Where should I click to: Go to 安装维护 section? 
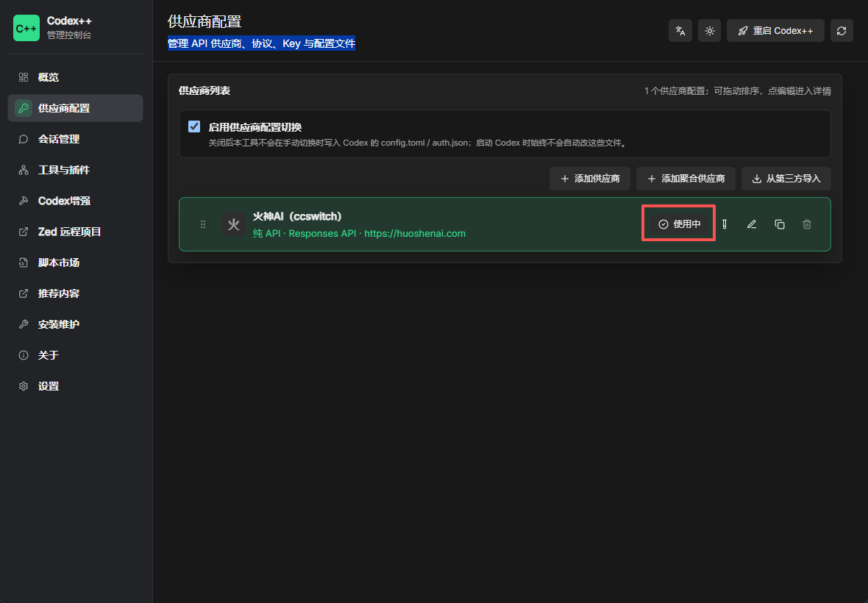tap(75, 324)
